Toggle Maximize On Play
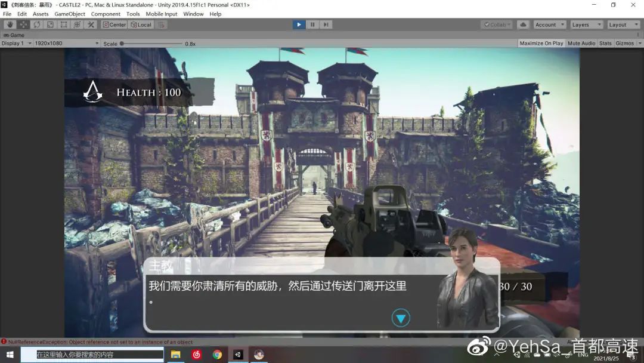Screen dimensions: 644x363 click(x=541, y=43)
